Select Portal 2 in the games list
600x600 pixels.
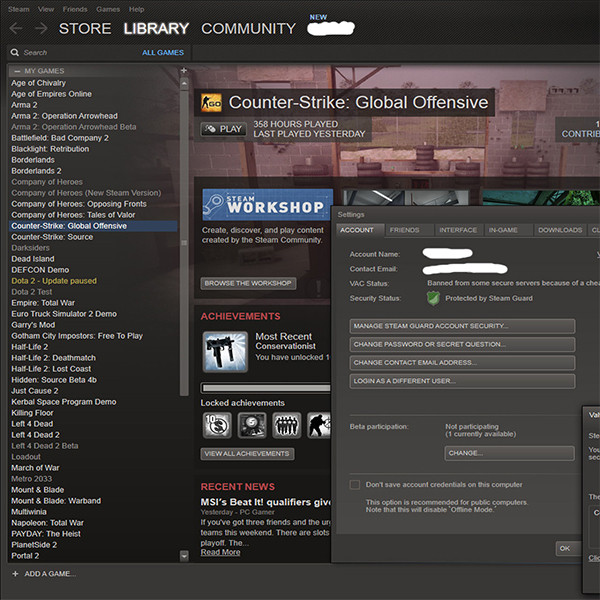[x=25, y=556]
